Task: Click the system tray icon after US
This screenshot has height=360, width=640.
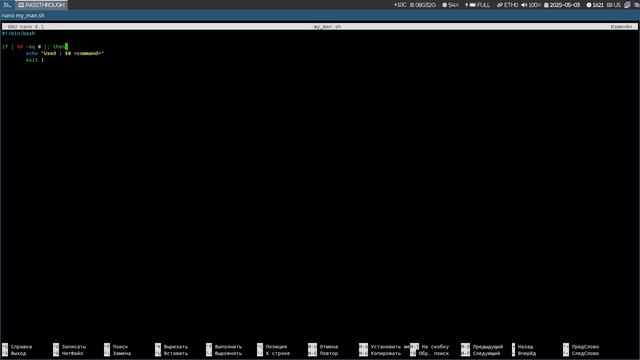Action: point(627,5)
